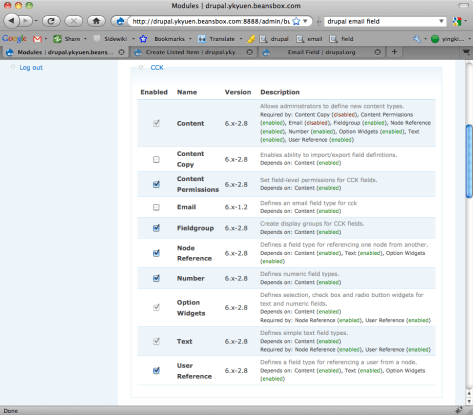This screenshot has height=415, width=473.
Task: Click the disabled Option Widgets checkbox
Action: coord(156,307)
